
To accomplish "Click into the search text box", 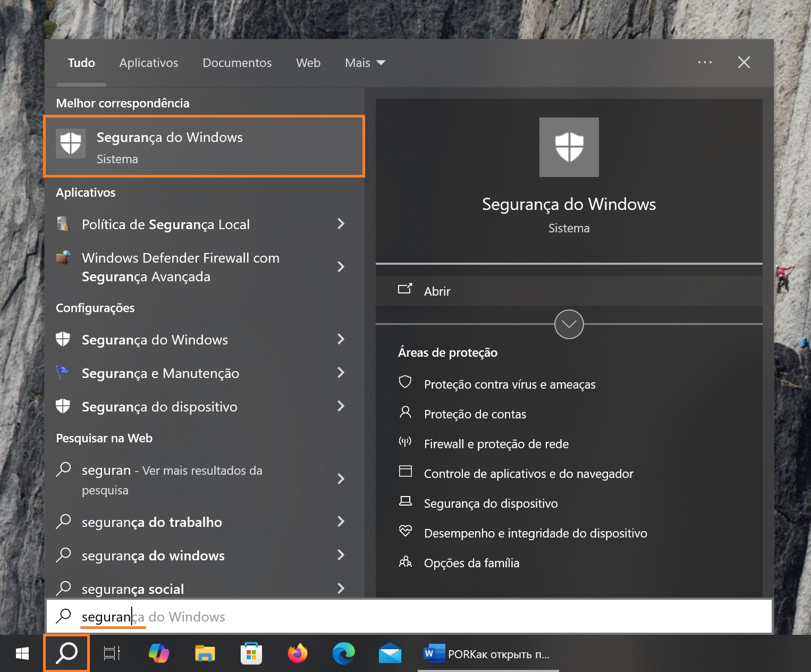I will 409,617.
